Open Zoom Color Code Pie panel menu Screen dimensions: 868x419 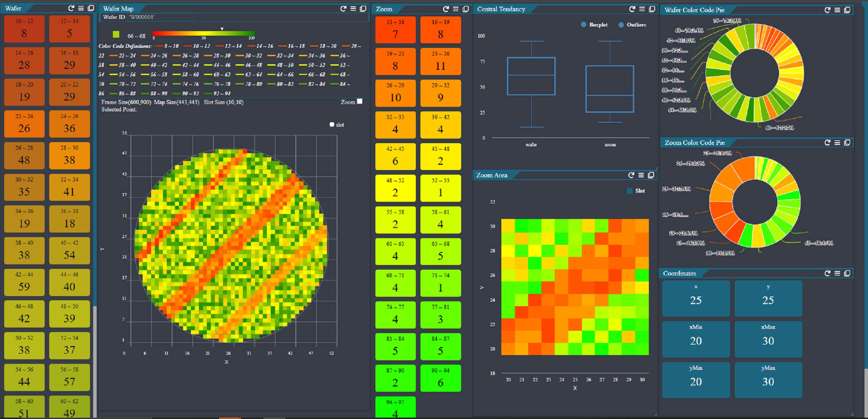tap(837, 142)
